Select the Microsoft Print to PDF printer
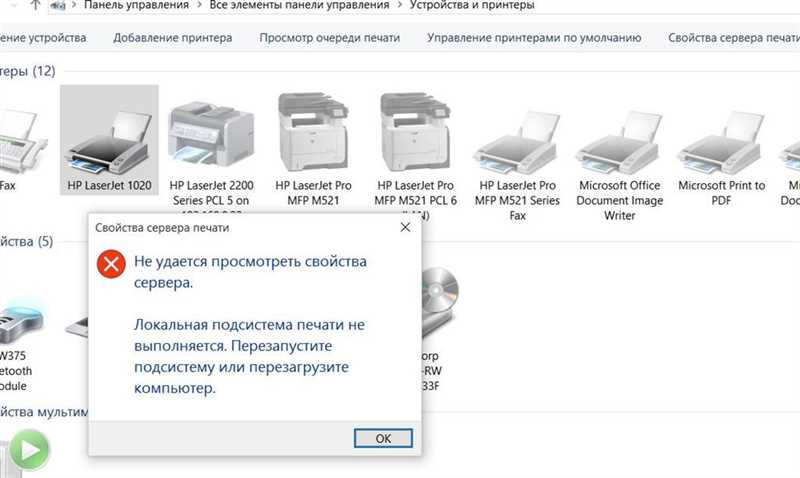The image size is (800, 478). 721,156
